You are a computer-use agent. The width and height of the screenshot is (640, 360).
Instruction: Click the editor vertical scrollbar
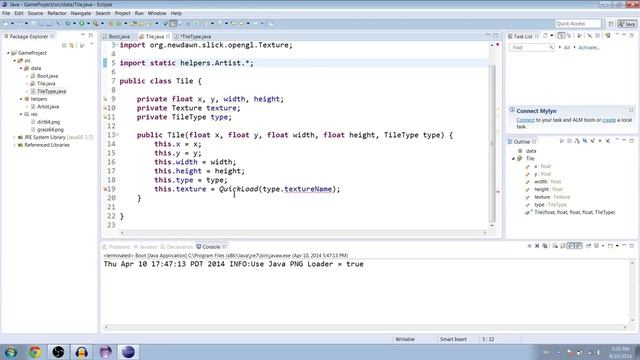(492, 143)
